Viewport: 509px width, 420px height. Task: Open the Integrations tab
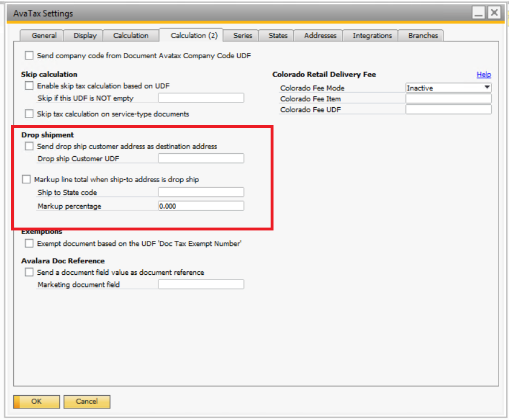371,35
